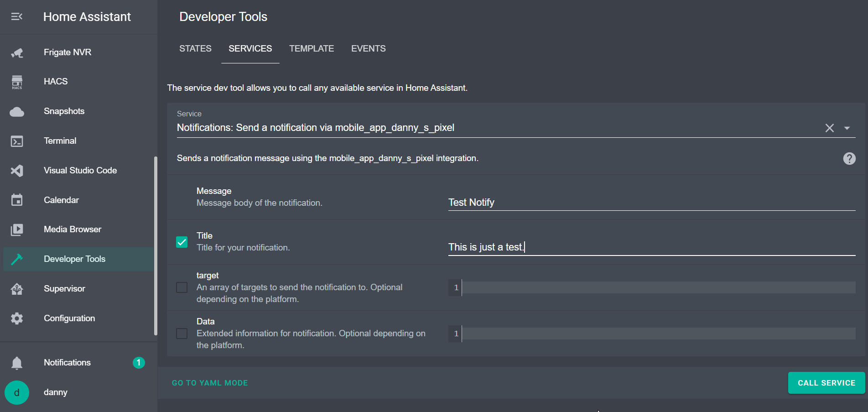Screen dimensions: 868x412
Task: Select the Developer Tools hammer icon
Action: click(17, 259)
